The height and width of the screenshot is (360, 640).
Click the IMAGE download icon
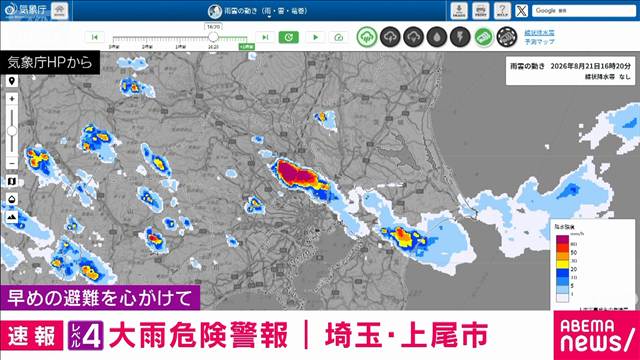[x=459, y=11]
